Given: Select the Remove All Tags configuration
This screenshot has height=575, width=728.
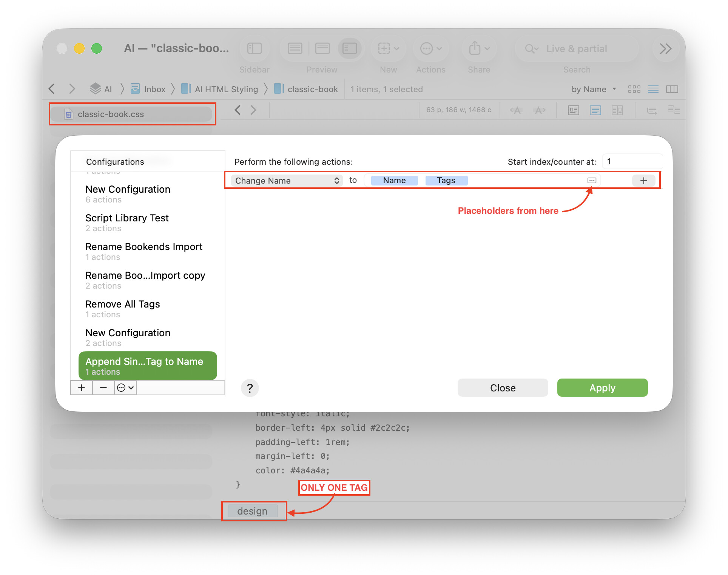Looking at the screenshot, I should (x=123, y=308).
